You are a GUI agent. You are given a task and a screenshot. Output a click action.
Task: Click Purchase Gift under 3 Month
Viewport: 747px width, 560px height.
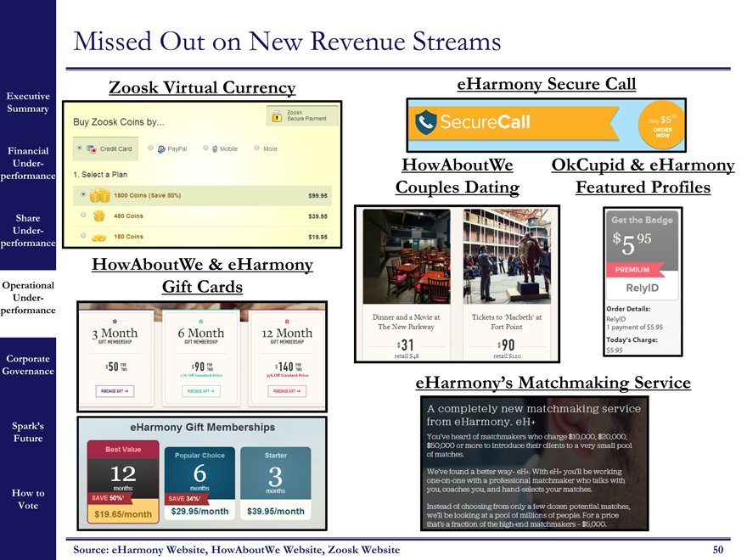115,391
